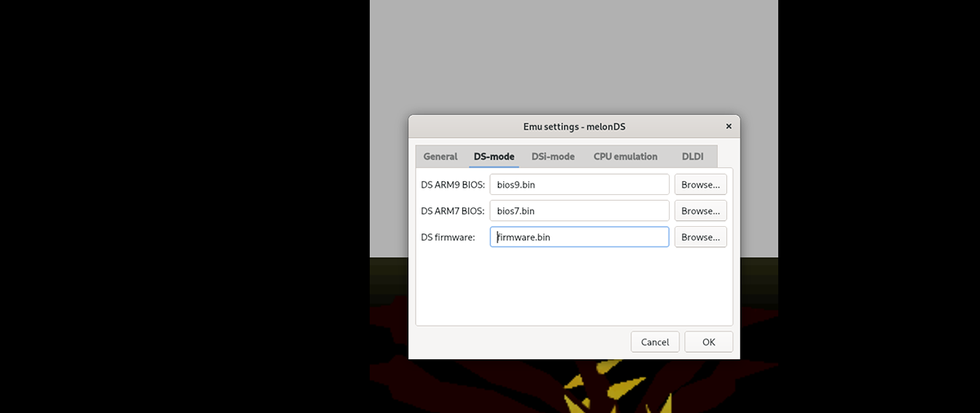Viewport: 980px width, 413px height.
Task: Switch to the General tab
Action: pos(440,157)
